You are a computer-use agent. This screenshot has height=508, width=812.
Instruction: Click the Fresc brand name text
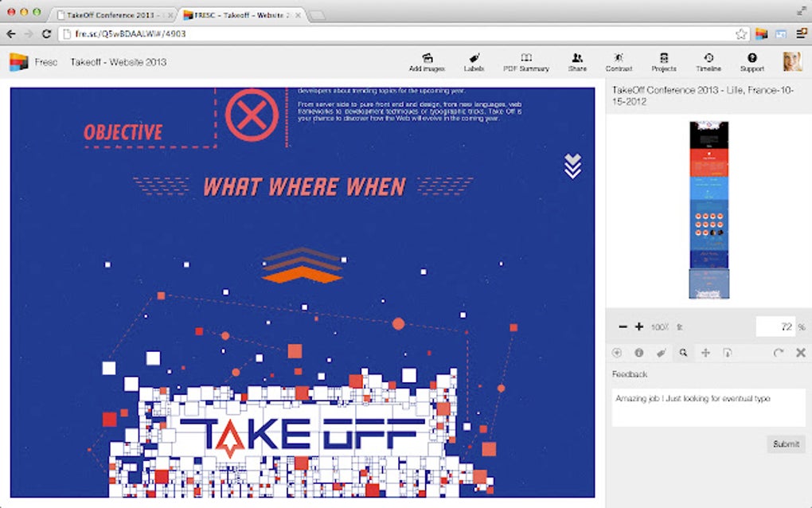(x=45, y=62)
